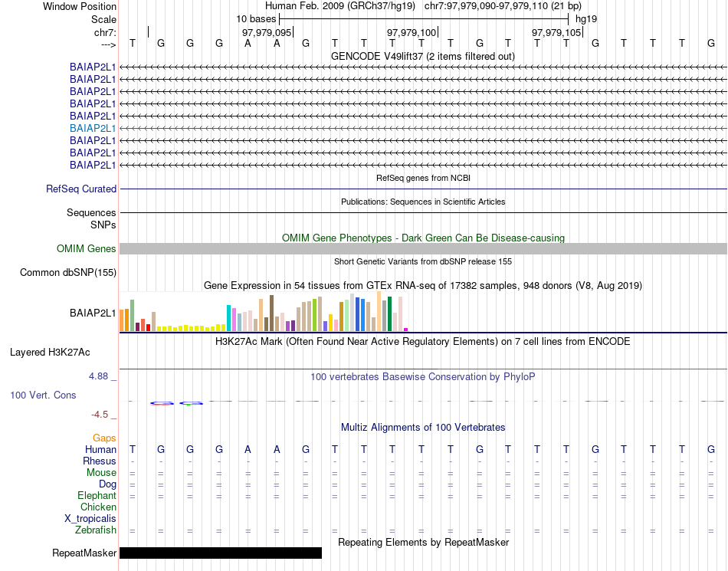The image size is (728, 571).
Task: Click the -4.5 PhyloP lower scale value
Action: coord(100,415)
